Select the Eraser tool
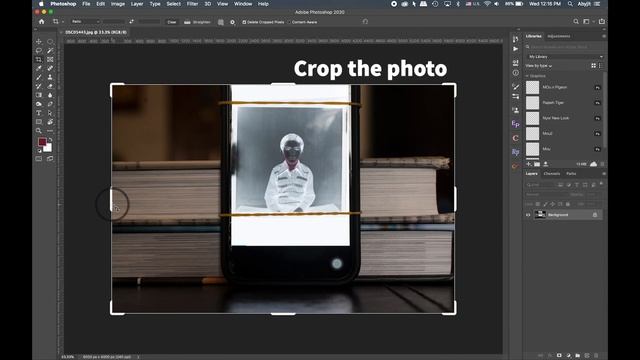This screenshot has height=360, width=640. 50,86
